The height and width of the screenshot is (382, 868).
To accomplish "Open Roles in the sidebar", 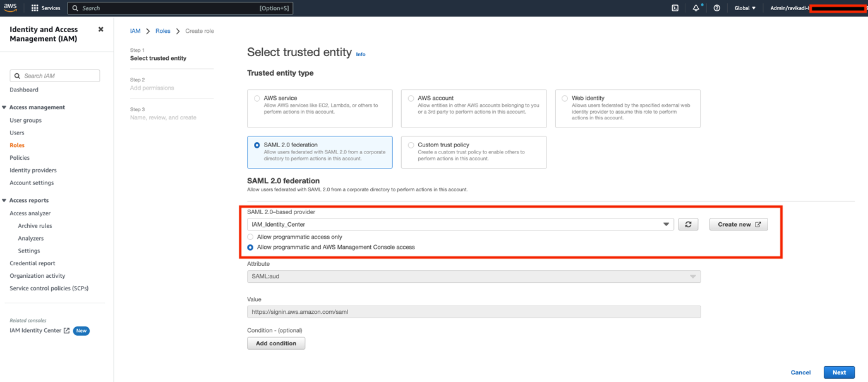I will (17, 145).
